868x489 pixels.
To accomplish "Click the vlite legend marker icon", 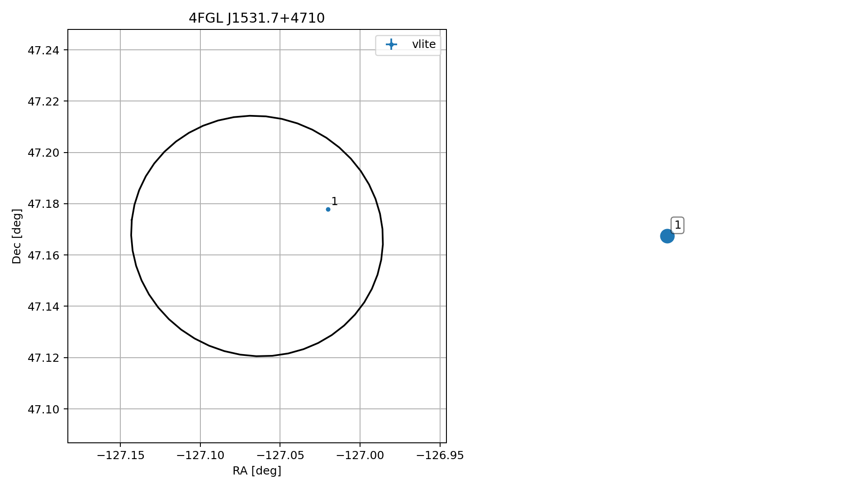I will click(x=391, y=44).
